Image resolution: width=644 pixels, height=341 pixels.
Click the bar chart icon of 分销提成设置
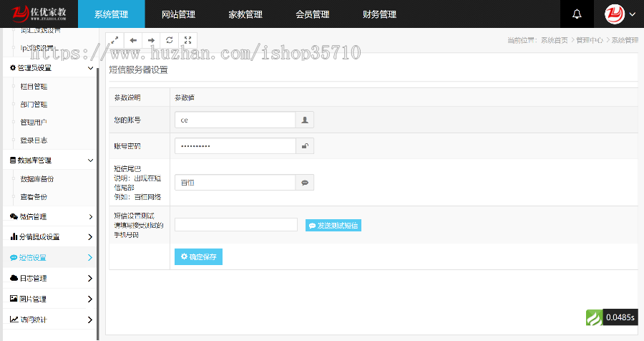coord(14,236)
